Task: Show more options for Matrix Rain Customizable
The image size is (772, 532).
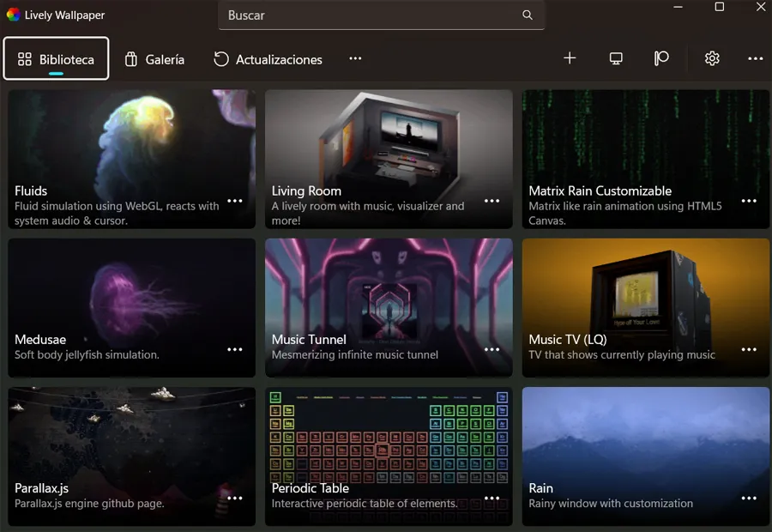Action: point(749,201)
